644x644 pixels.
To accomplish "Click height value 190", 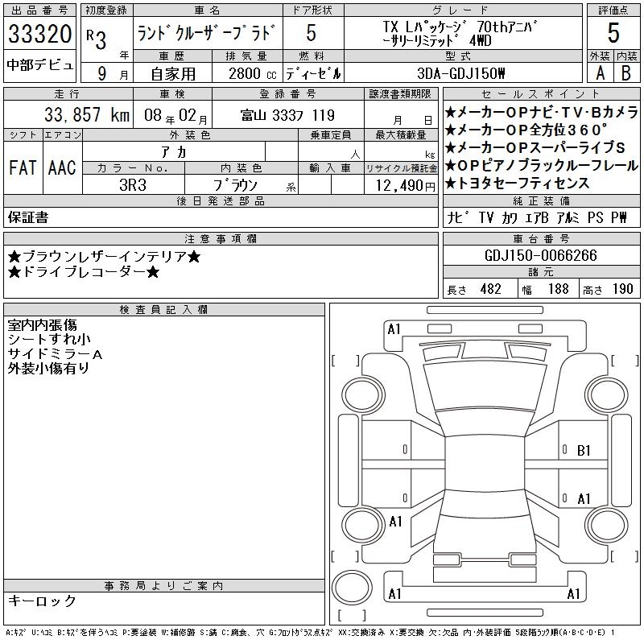I will [x=622, y=289].
